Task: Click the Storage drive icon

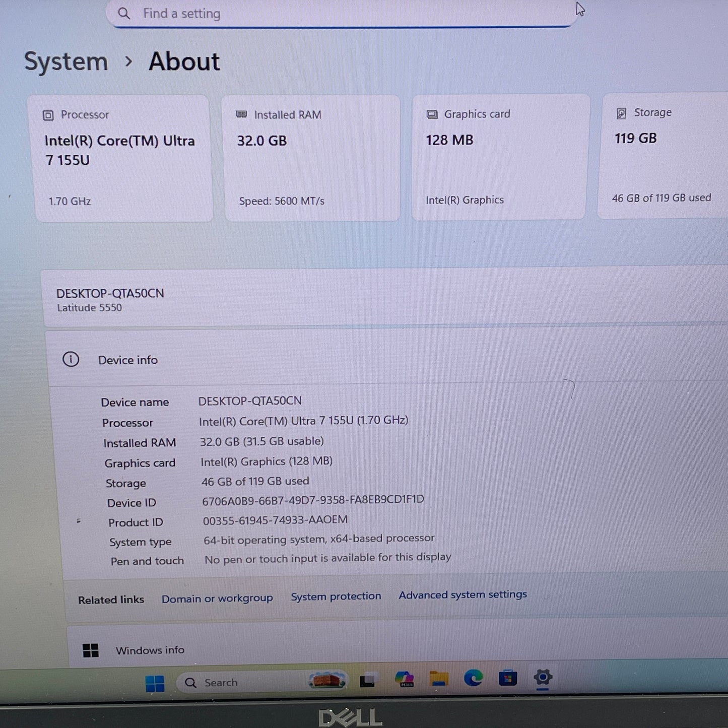Action: tap(622, 113)
